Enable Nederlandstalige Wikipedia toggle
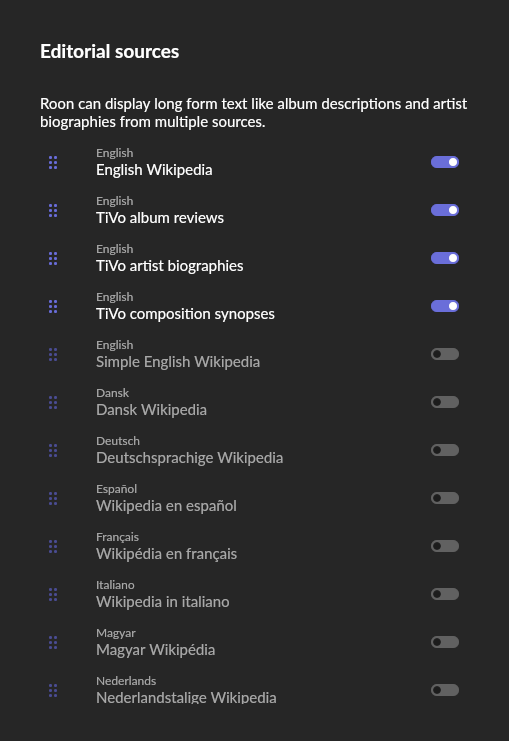Image resolution: width=509 pixels, height=741 pixels. 445,690
